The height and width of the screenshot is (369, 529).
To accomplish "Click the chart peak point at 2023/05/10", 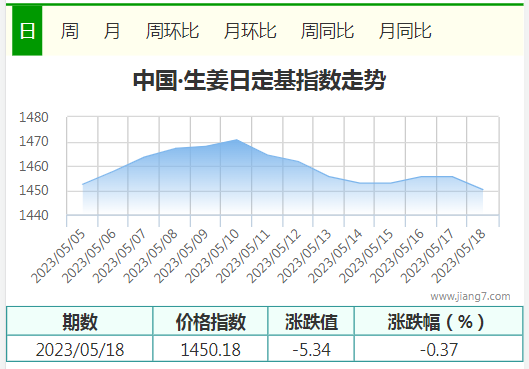I will click(236, 140).
